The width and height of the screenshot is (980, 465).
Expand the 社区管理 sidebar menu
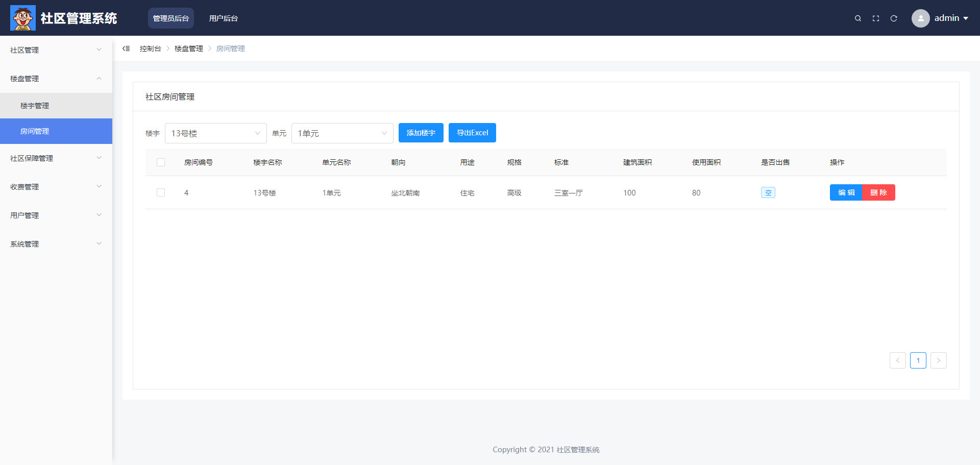point(56,50)
